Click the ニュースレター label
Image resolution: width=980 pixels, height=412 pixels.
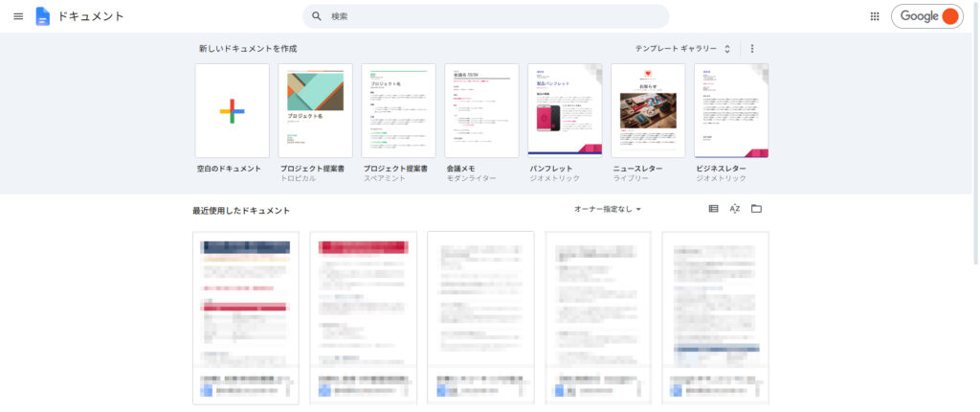(x=637, y=169)
